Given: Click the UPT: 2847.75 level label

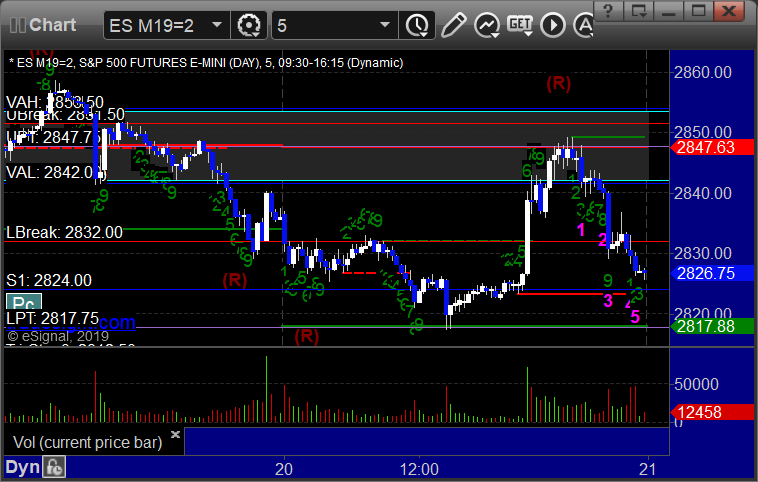Looking at the screenshot, I should (52, 137).
